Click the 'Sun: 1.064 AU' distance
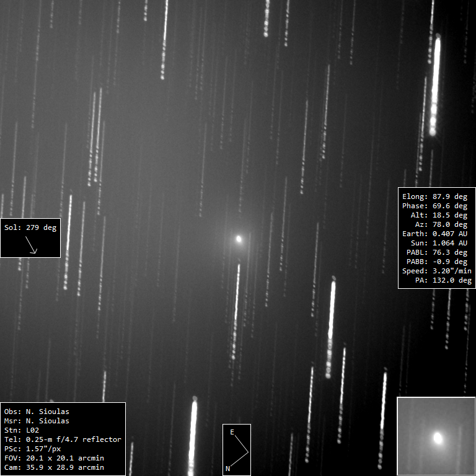 coord(439,243)
